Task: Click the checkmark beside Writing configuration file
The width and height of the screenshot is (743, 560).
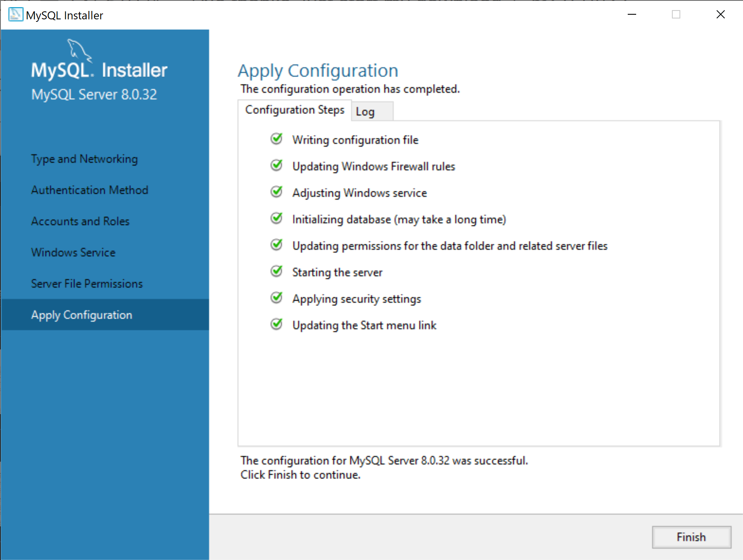Action: pos(276,139)
